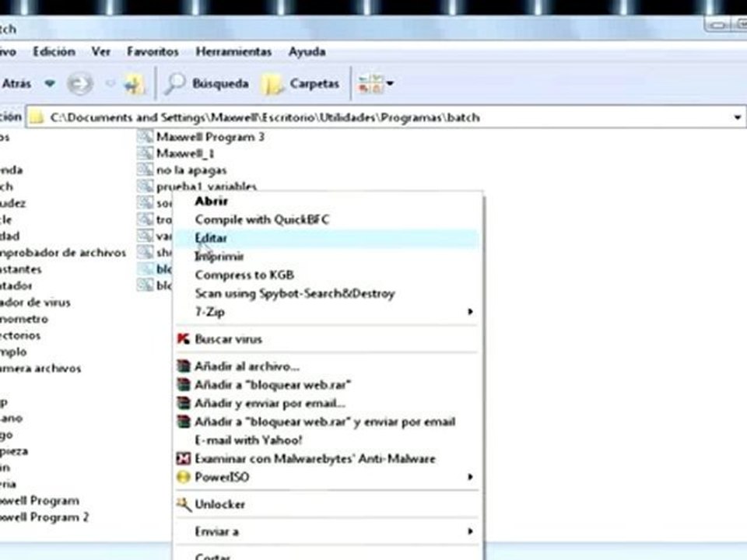Choose Imprimir in the context menu
The height and width of the screenshot is (560, 747).
[x=327, y=257]
